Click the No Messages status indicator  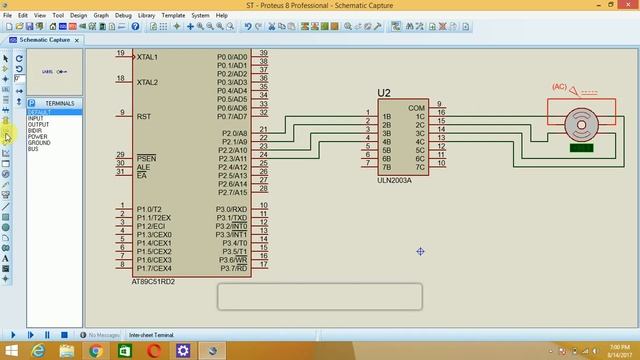coord(100,335)
